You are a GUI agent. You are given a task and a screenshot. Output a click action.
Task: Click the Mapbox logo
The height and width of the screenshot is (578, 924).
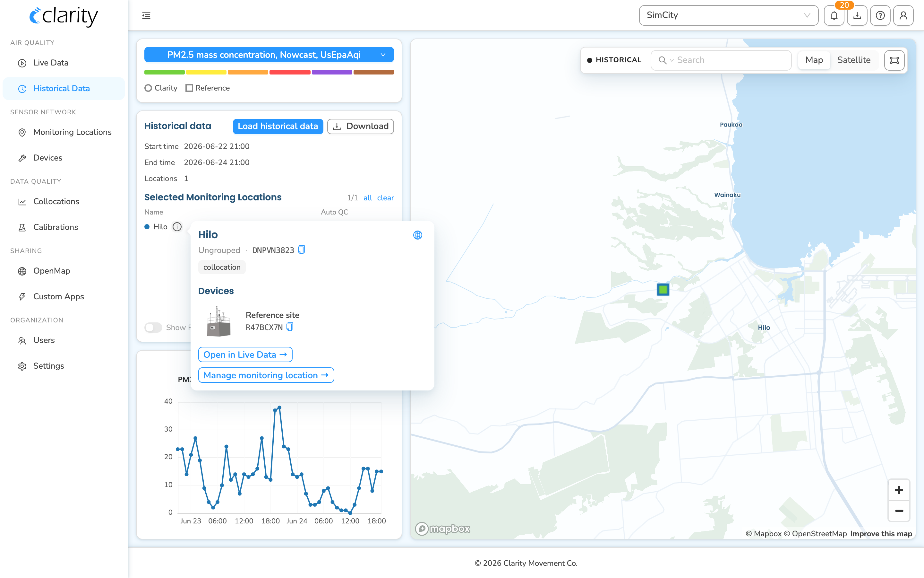coord(442,529)
